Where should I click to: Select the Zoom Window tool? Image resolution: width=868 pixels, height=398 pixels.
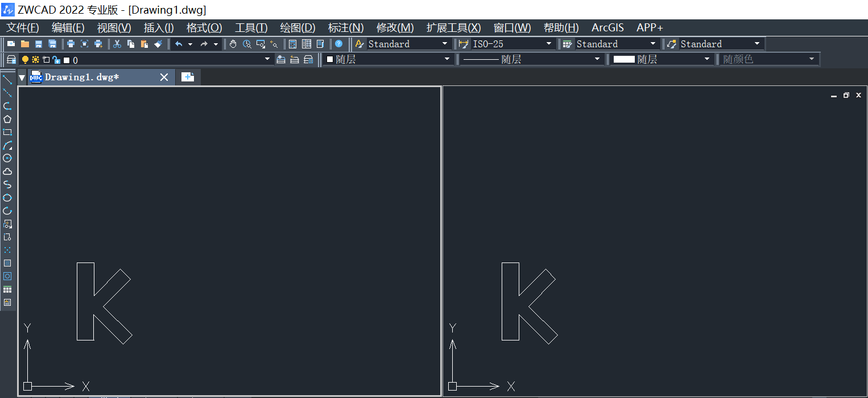(x=261, y=44)
